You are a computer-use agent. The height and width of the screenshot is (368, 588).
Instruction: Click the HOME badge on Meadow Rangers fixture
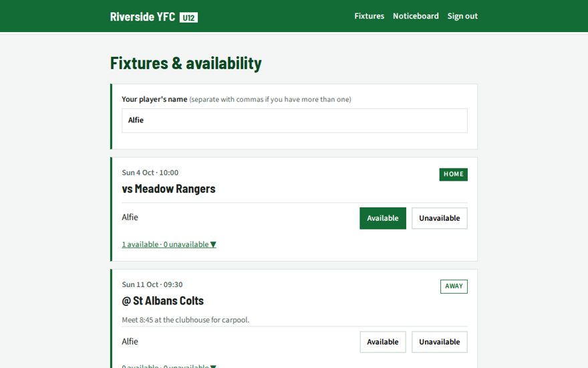[x=454, y=174]
